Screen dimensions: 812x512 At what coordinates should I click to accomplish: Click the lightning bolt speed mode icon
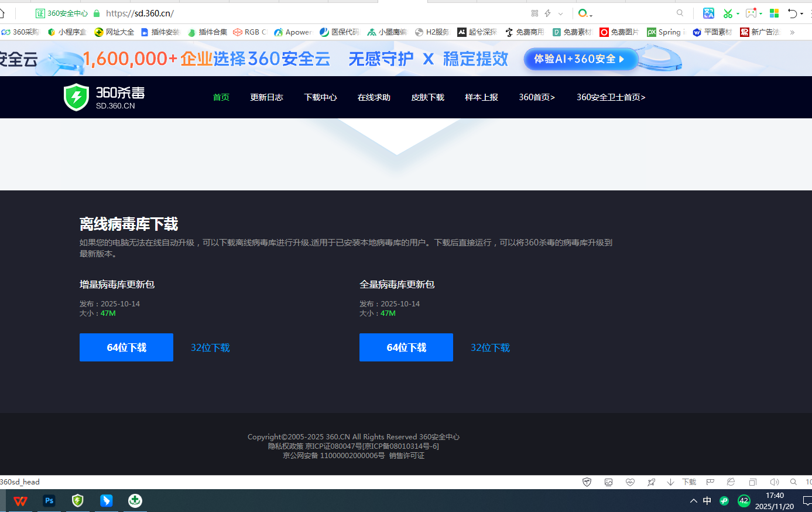[x=548, y=13]
